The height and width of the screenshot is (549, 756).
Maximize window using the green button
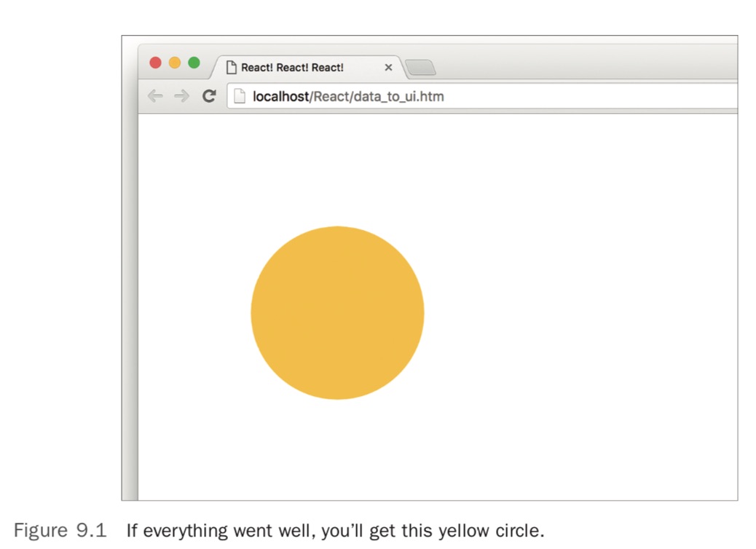194,63
